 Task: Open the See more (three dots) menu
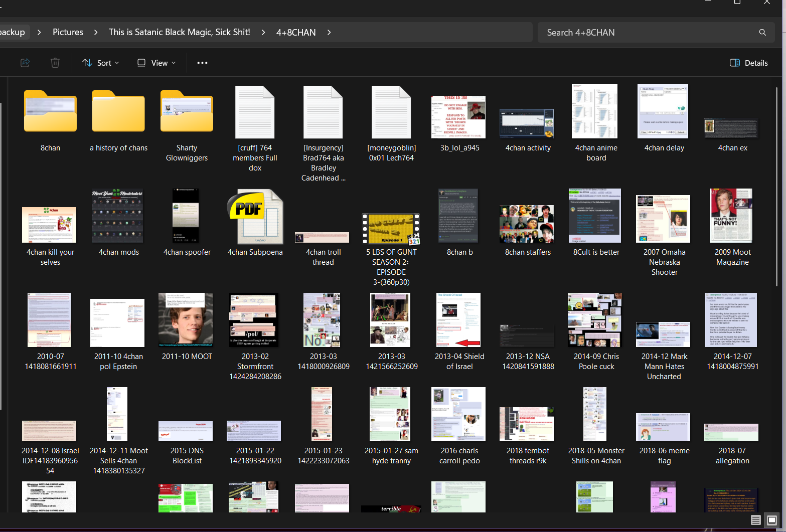coord(202,63)
